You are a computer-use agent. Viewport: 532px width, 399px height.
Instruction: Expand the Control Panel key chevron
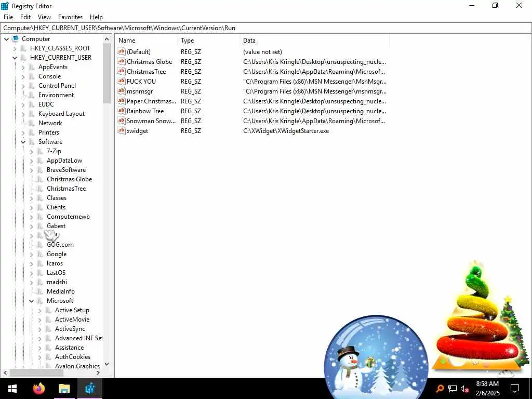tap(23, 86)
